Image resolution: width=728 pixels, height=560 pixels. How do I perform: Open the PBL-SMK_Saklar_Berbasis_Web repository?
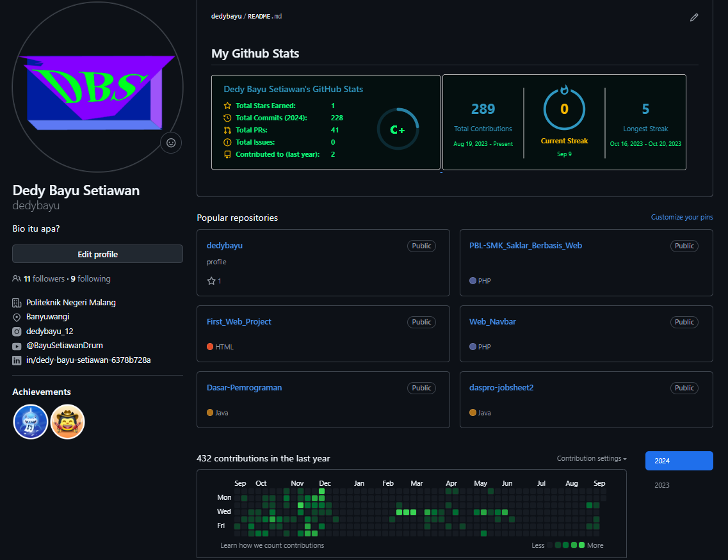tap(525, 245)
